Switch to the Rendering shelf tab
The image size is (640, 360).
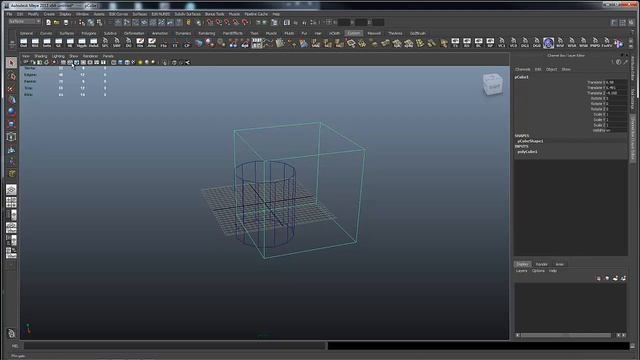point(207,33)
